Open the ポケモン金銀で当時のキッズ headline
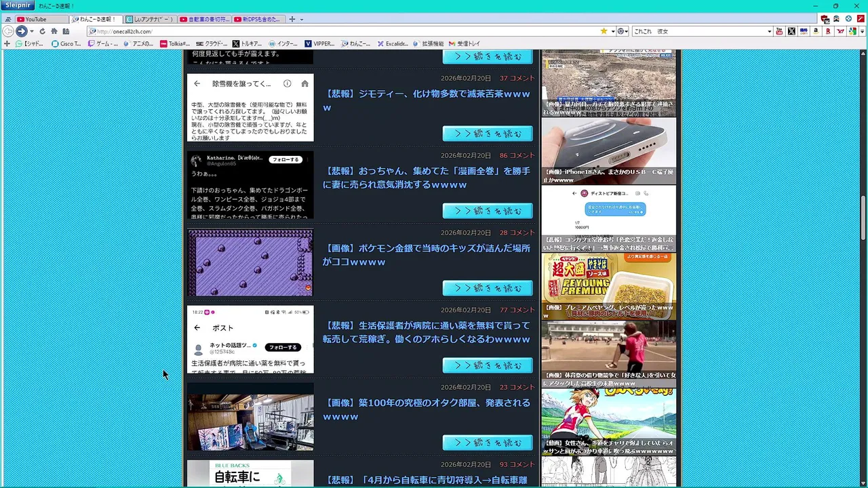 coord(427,255)
